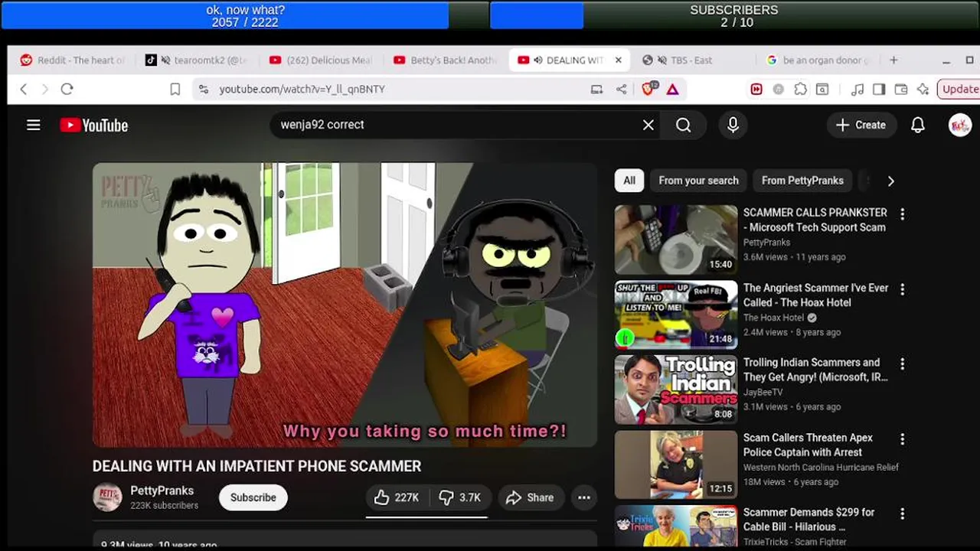The height and width of the screenshot is (551, 980).
Task: Switch to the Betty's Back tab
Action: coord(446,60)
